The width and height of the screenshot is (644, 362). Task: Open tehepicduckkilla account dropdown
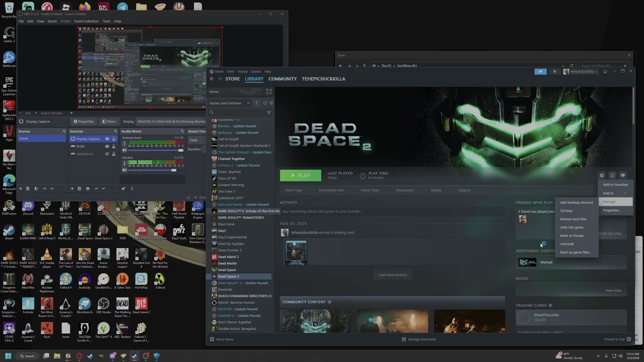pos(580,71)
